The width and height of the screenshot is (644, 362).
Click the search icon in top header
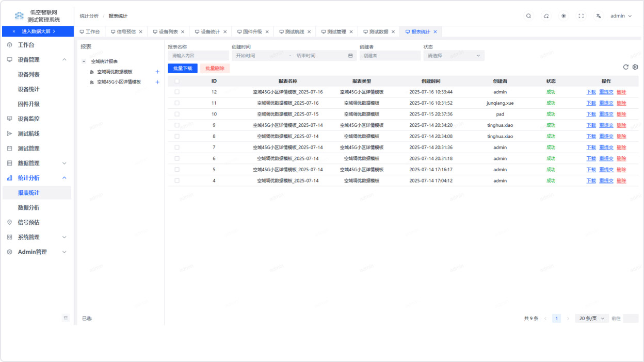tap(528, 16)
